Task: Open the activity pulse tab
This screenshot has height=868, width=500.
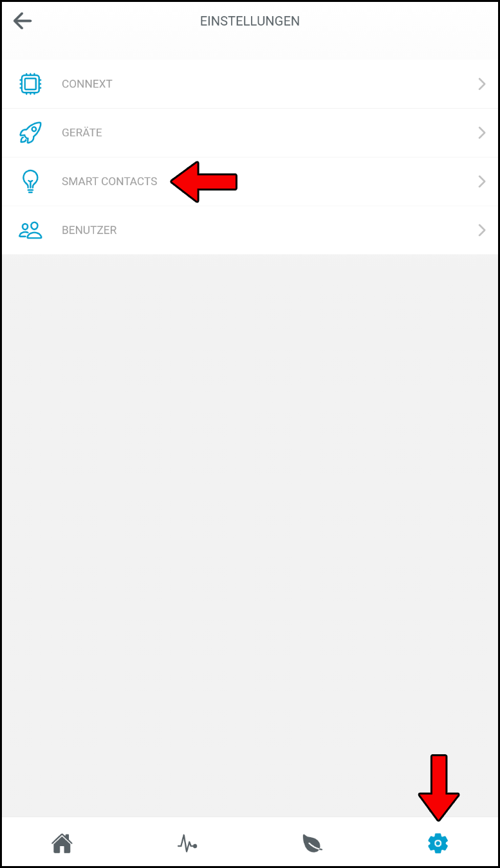Action: coord(187,843)
